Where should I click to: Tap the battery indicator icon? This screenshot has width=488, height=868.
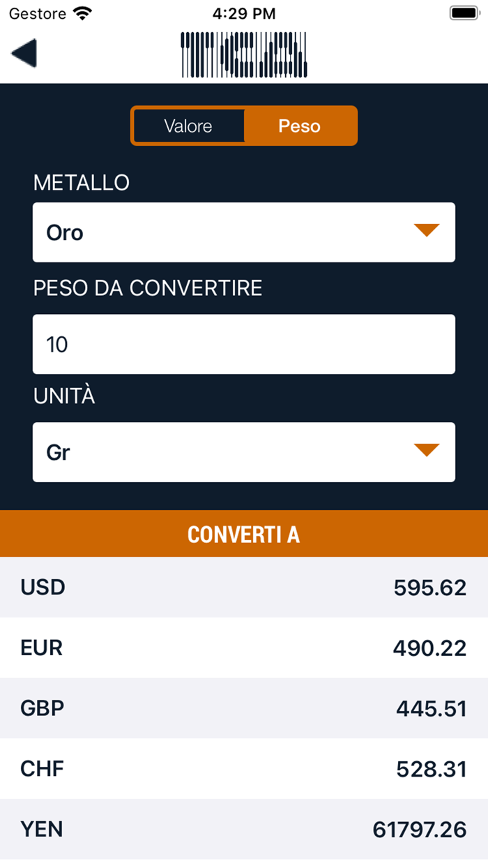pyautogui.click(x=463, y=13)
